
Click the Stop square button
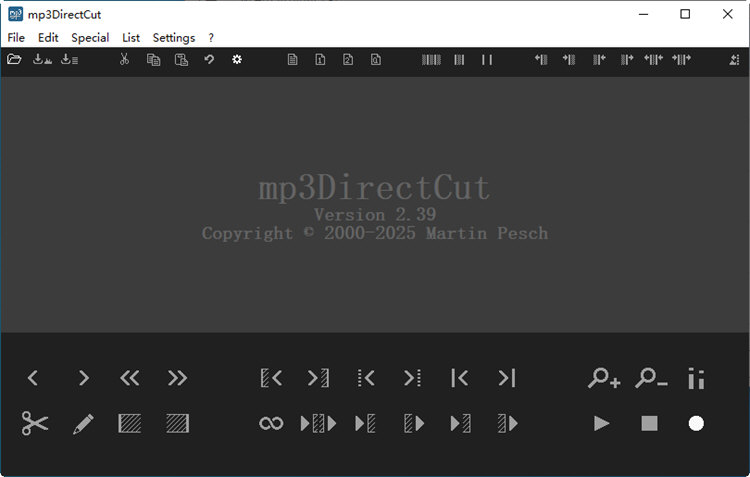pyautogui.click(x=649, y=423)
